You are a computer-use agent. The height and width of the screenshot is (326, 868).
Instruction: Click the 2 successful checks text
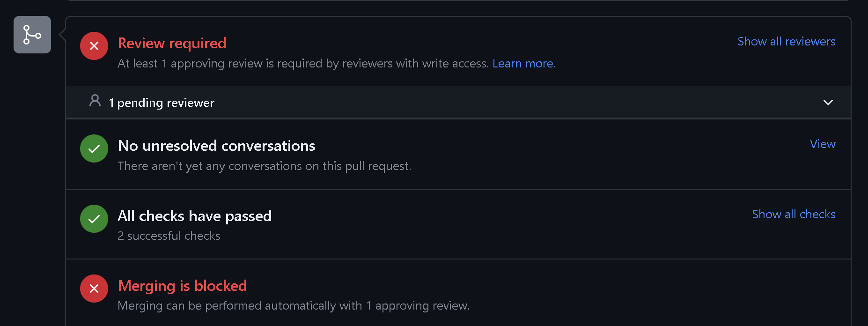(169, 236)
